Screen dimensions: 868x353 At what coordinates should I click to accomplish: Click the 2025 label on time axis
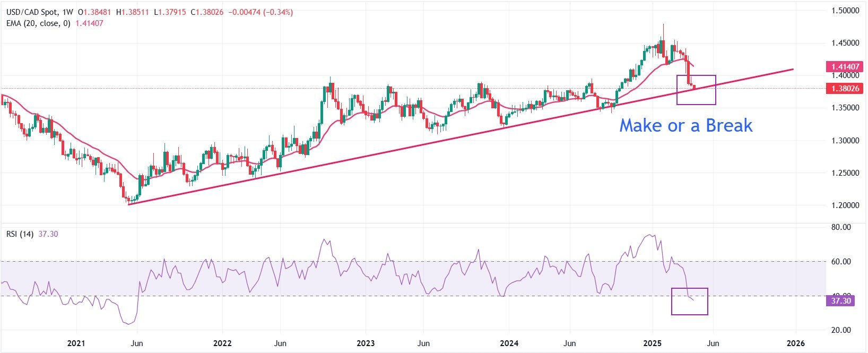point(652,343)
